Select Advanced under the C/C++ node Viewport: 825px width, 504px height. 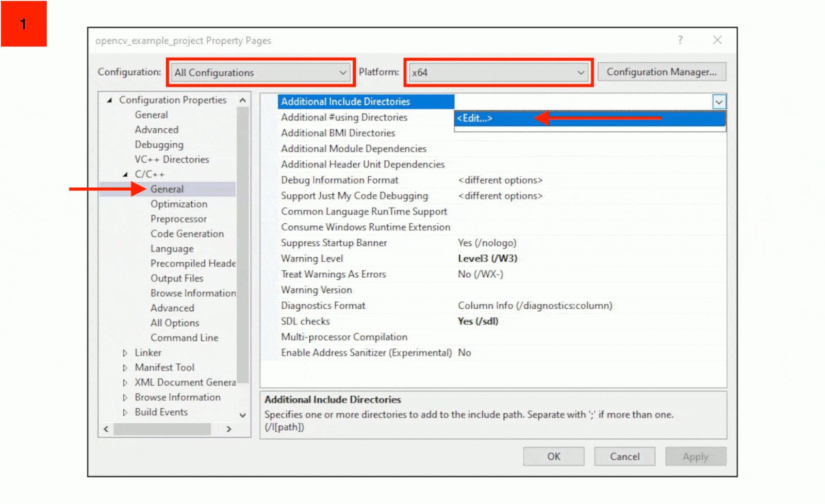point(172,308)
